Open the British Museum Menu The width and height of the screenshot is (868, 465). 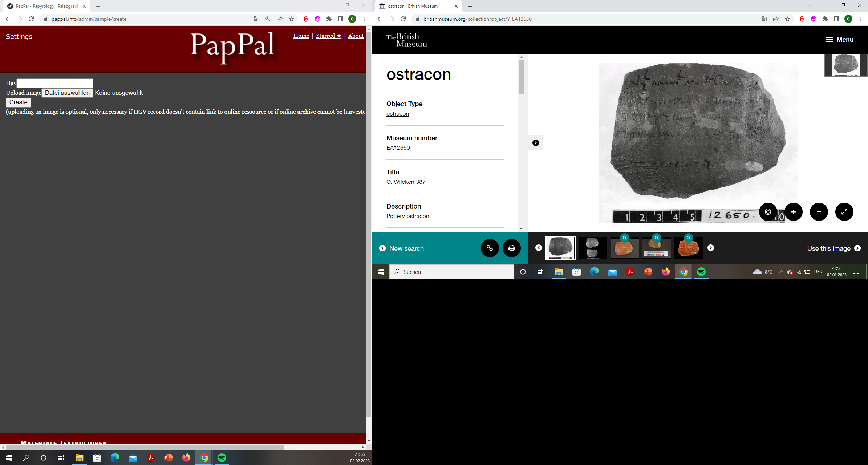840,40
